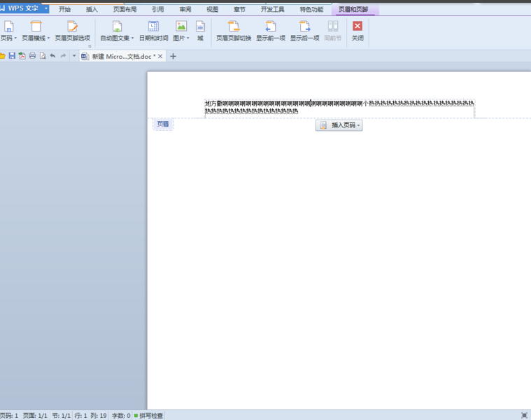The image size is (531, 420).
Task: Click 页面: 1/1 in status bar
Action: coord(35,416)
